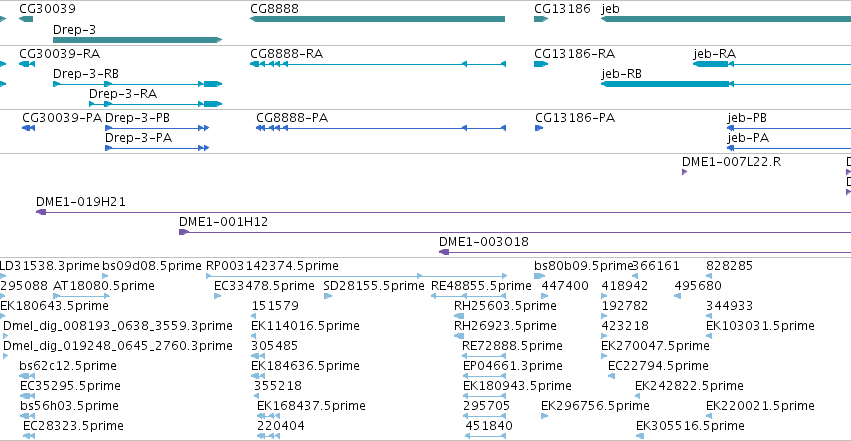Select the EK220021.5prime EST label

click(x=760, y=406)
